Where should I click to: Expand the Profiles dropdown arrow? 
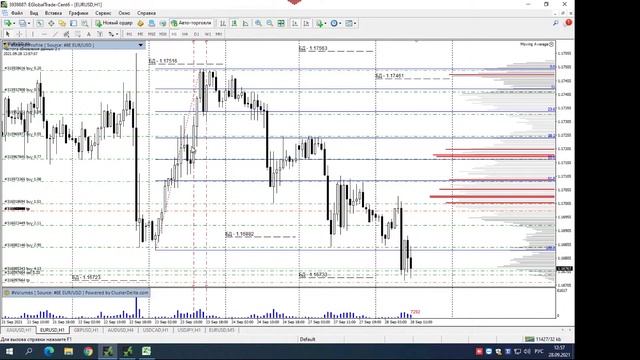[x=29, y=23]
